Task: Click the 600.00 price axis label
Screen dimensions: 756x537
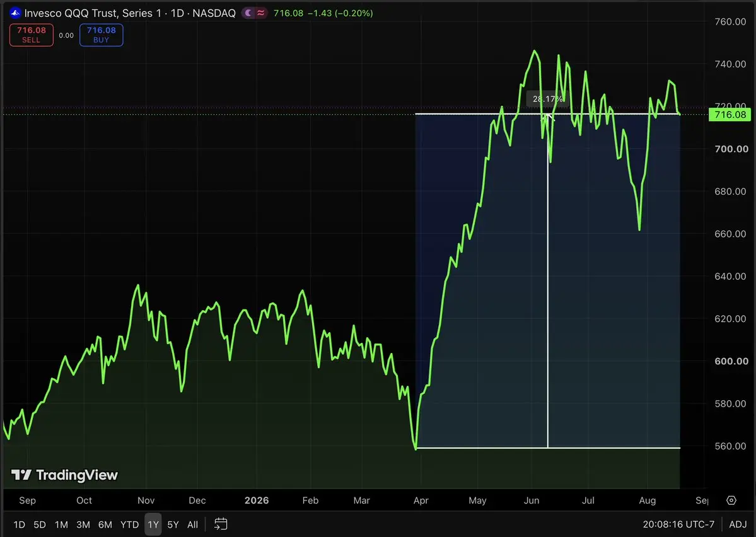Action: coord(731,361)
